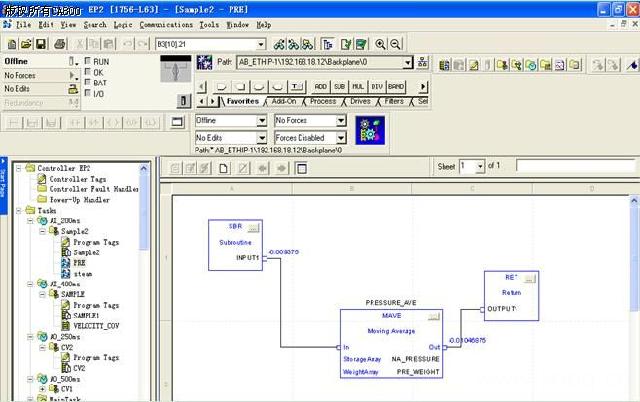Open the Forces Disabled dropdown
This screenshot has width=640, height=402.
point(340,138)
